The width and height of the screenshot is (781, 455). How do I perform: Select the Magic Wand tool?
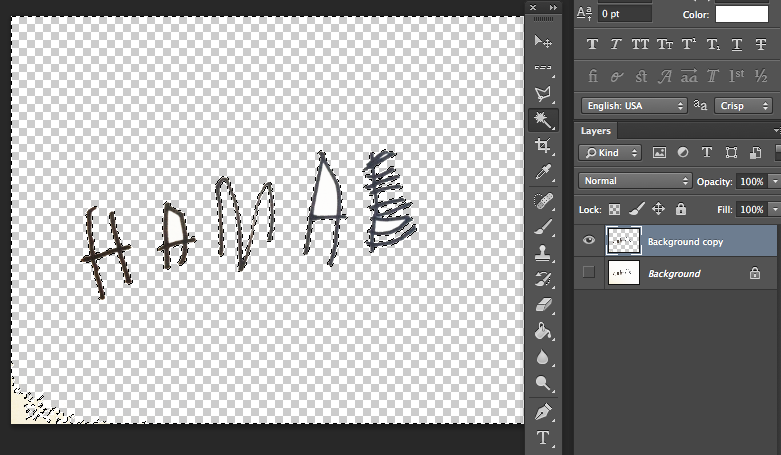coord(542,120)
